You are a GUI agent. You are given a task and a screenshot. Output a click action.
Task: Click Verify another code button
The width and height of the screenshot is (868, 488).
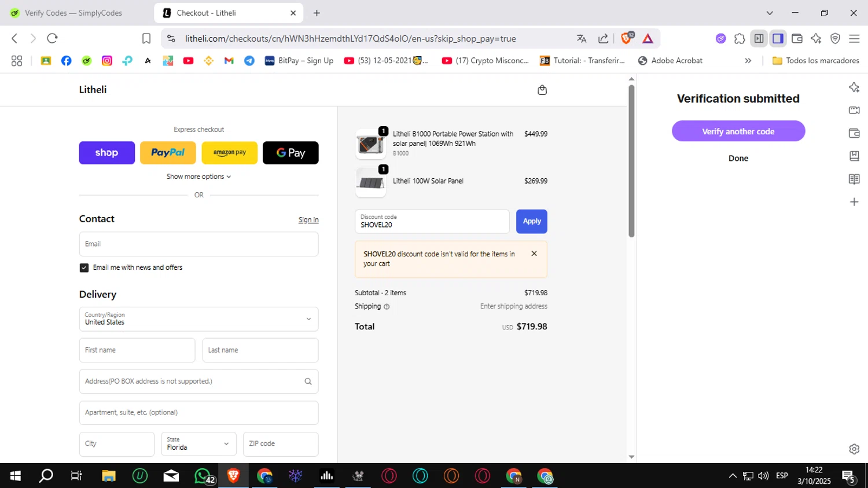[738, 131]
